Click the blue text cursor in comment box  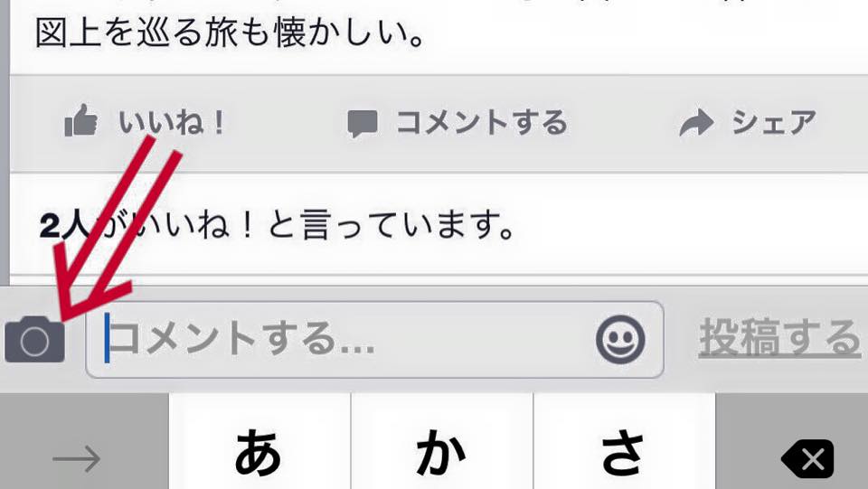pos(107,339)
